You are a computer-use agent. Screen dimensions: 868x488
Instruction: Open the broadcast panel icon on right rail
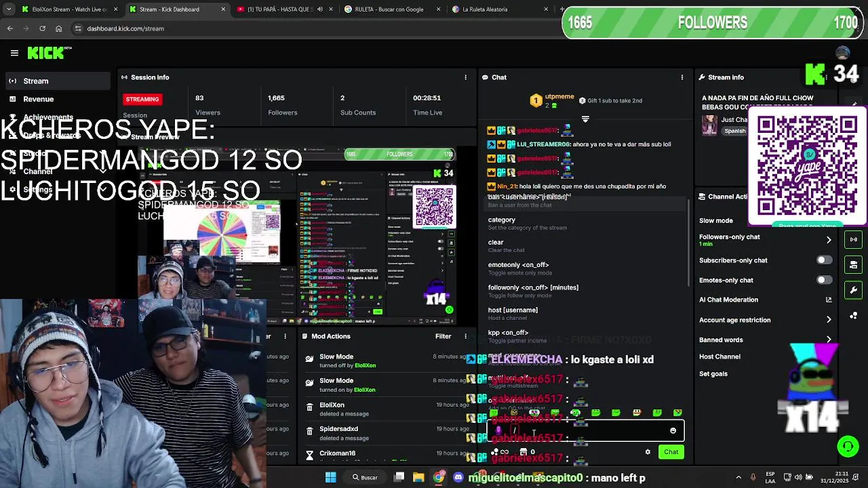854,239
